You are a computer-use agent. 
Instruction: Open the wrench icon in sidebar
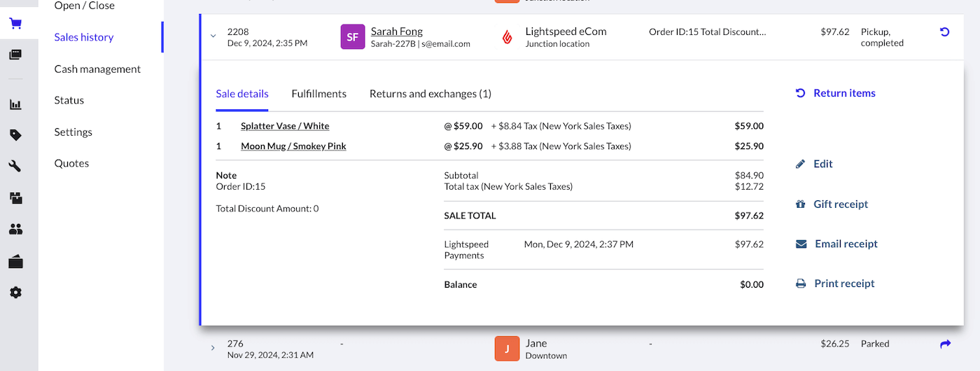(x=15, y=166)
